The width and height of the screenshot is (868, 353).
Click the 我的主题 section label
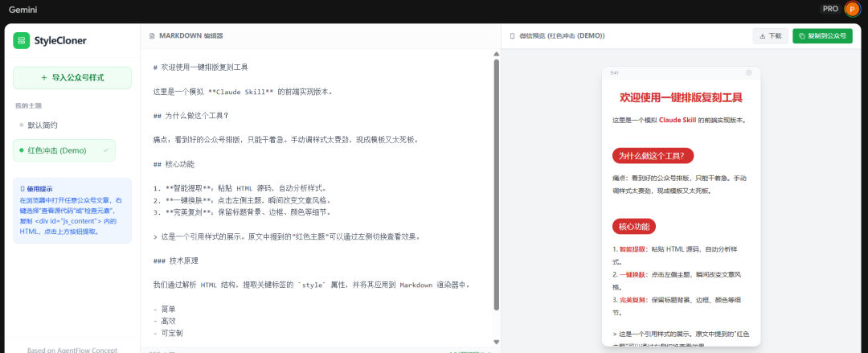(x=29, y=105)
